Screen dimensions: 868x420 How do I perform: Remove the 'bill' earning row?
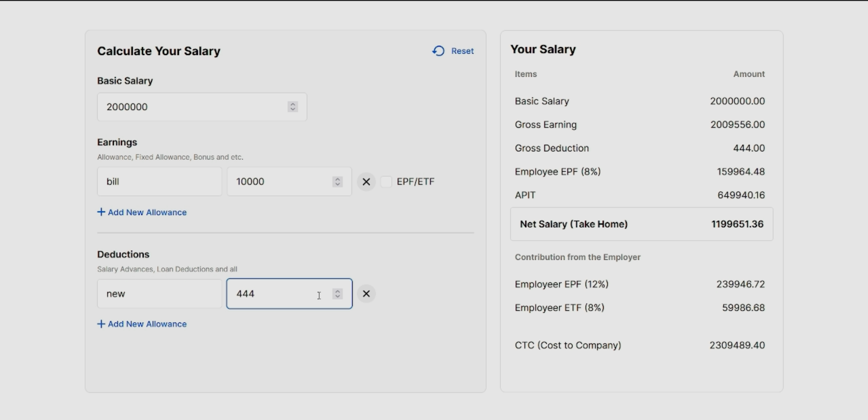pyautogui.click(x=366, y=182)
